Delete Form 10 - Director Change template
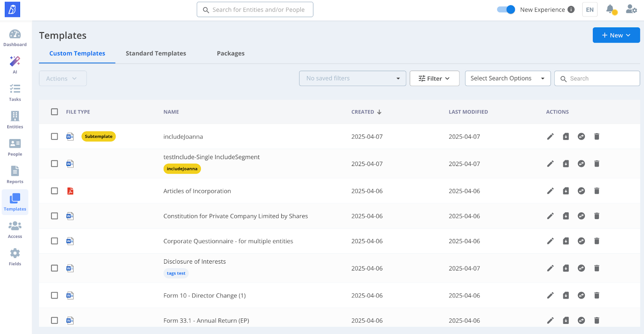 pyautogui.click(x=597, y=295)
